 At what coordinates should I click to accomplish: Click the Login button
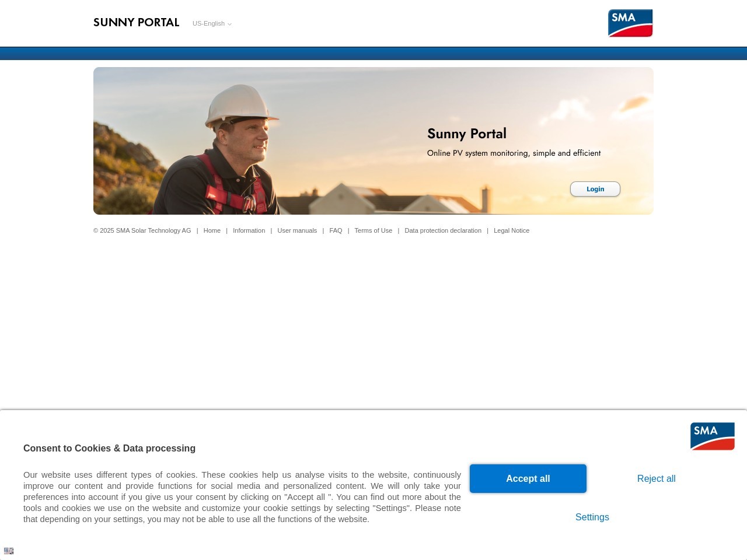point(595,189)
